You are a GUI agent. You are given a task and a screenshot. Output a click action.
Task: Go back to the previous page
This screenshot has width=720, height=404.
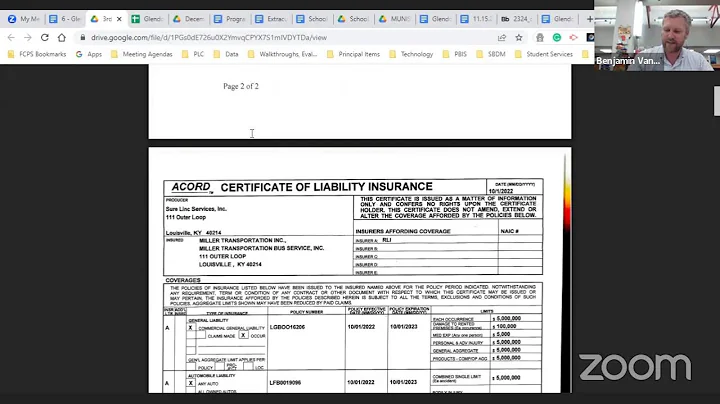tap(11, 38)
